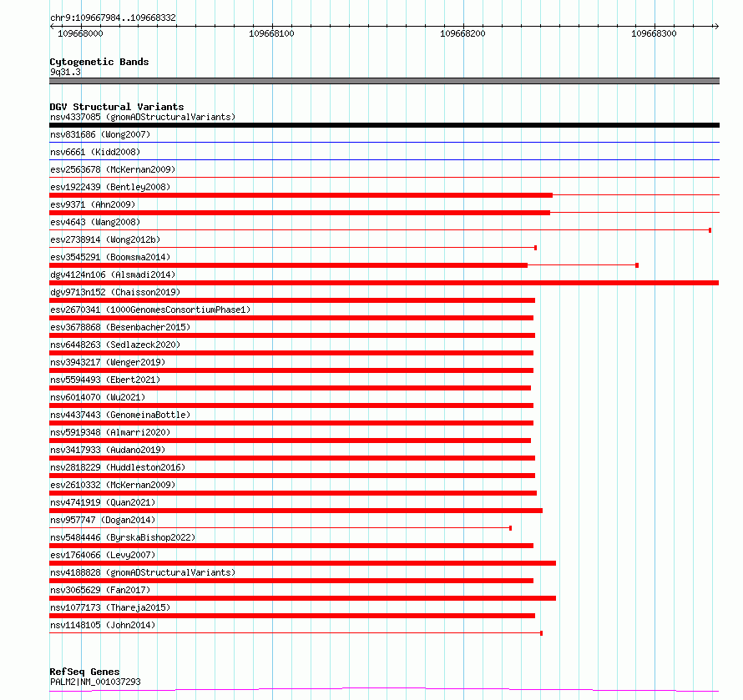This screenshot has height=700, width=743.
Task: Open variant nsv957747 (Dogan2014)
Action: click(x=103, y=520)
